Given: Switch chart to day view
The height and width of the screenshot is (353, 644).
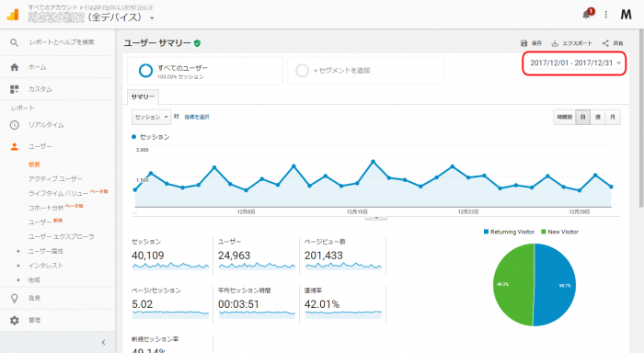Looking at the screenshot, I should coord(582,117).
